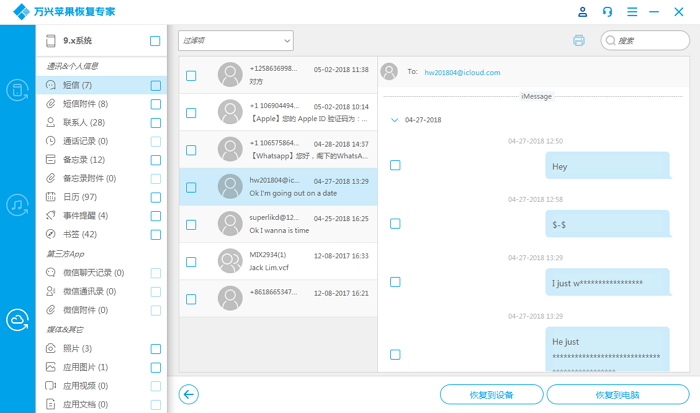Select the Apple ID verification code conversation
The width and height of the screenshot is (700, 413).
(x=278, y=112)
